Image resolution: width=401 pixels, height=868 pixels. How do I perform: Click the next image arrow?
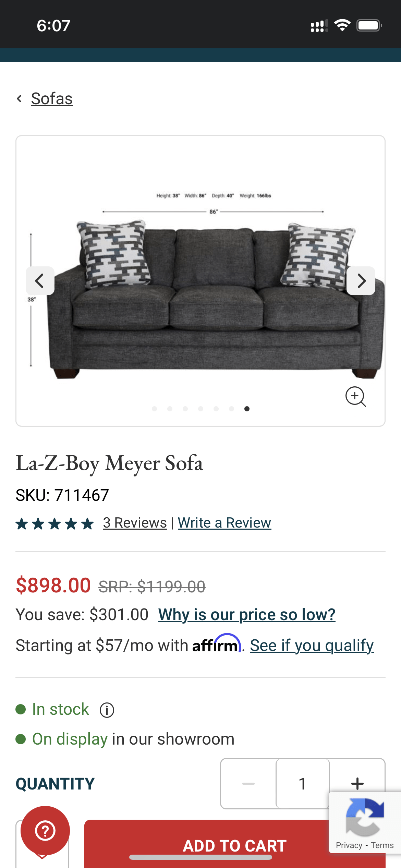click(x=361, y=281)
